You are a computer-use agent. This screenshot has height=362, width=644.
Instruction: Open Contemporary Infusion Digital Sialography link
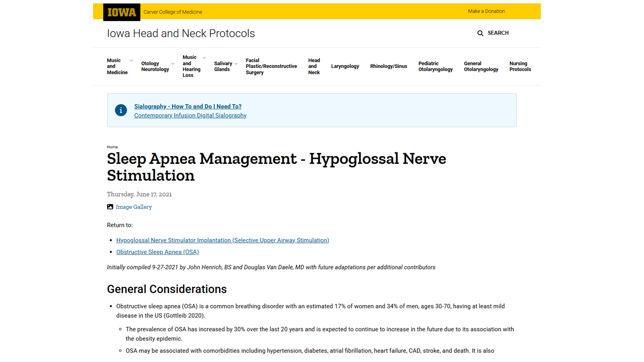click(190, 116)
